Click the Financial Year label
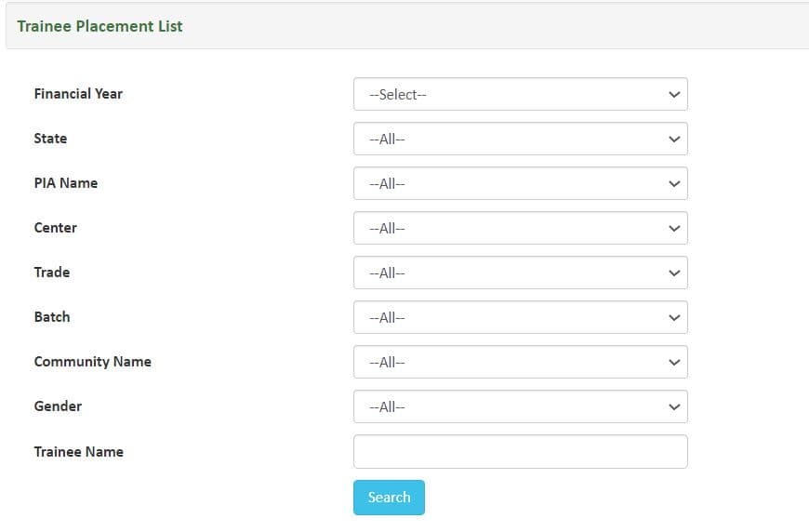This screenshot has height=532, width=809. 78,94
